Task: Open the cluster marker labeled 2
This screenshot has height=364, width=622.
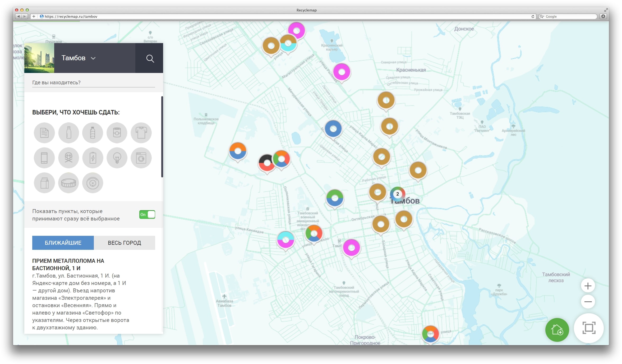Action: (x=397, y=194)
